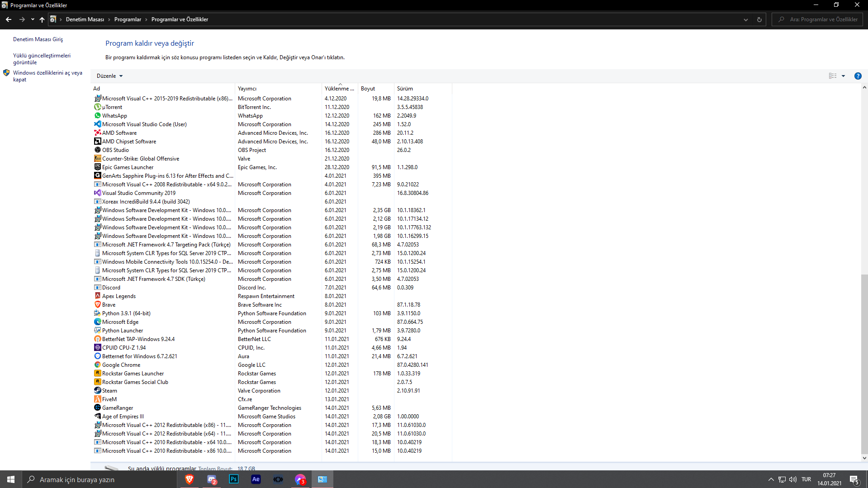Click the Visual Studio Community 2019 icon

tap(97, 193)
